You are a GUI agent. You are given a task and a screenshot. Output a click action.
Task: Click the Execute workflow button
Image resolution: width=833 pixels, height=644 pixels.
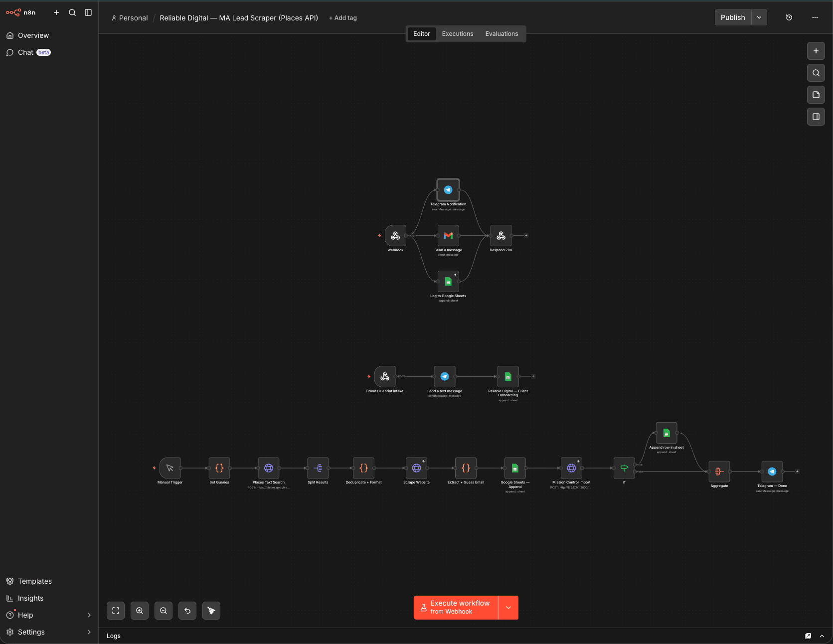pos(456,608)
